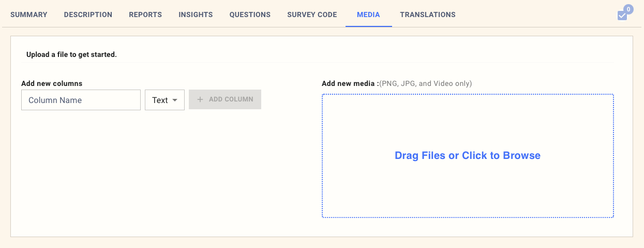Click the plus icon on Add Column
Viewport: 644px width, 248px height.
[x=200, y=99]
